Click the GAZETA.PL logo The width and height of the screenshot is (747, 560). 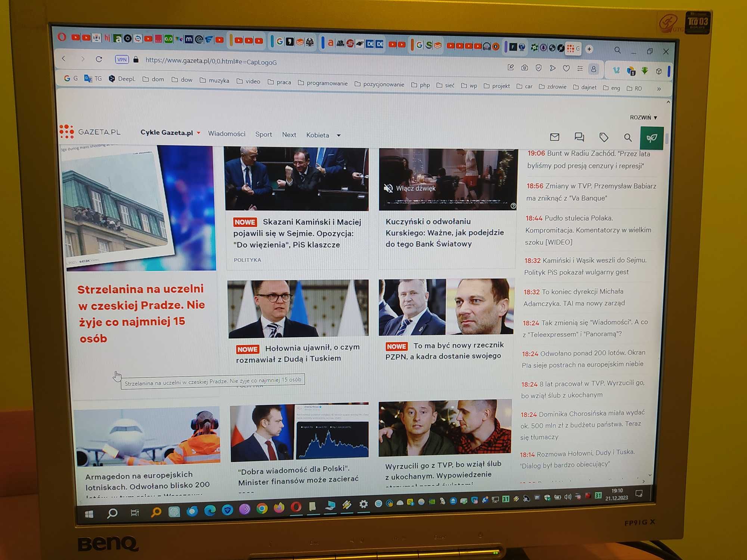click(90, 131)
